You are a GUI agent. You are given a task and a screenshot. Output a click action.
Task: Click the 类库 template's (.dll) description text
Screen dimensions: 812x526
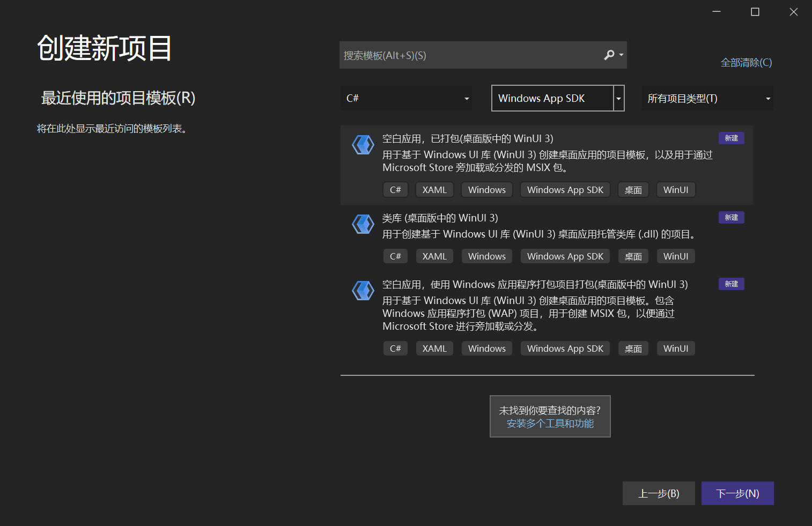(x=540, y=234)
